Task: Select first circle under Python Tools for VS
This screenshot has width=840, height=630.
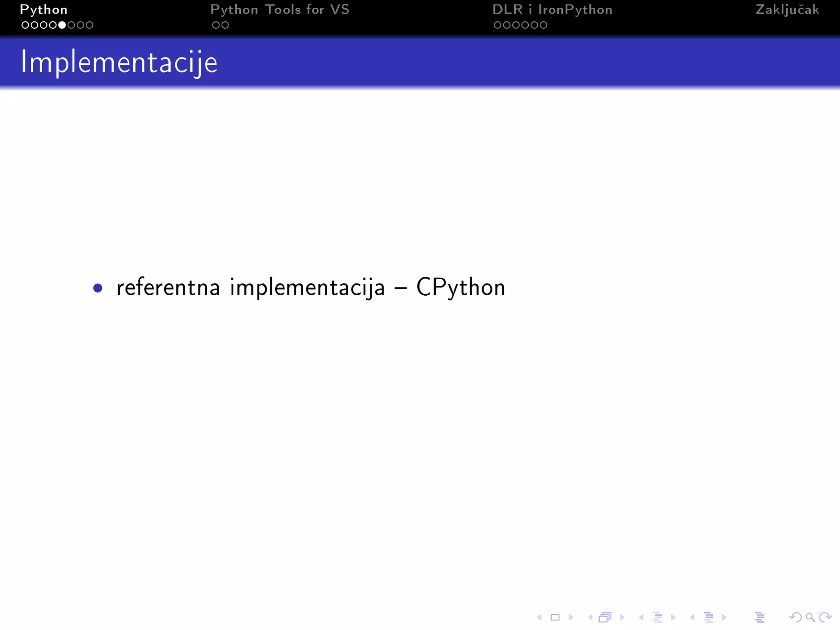Action: tap(216, 25)
